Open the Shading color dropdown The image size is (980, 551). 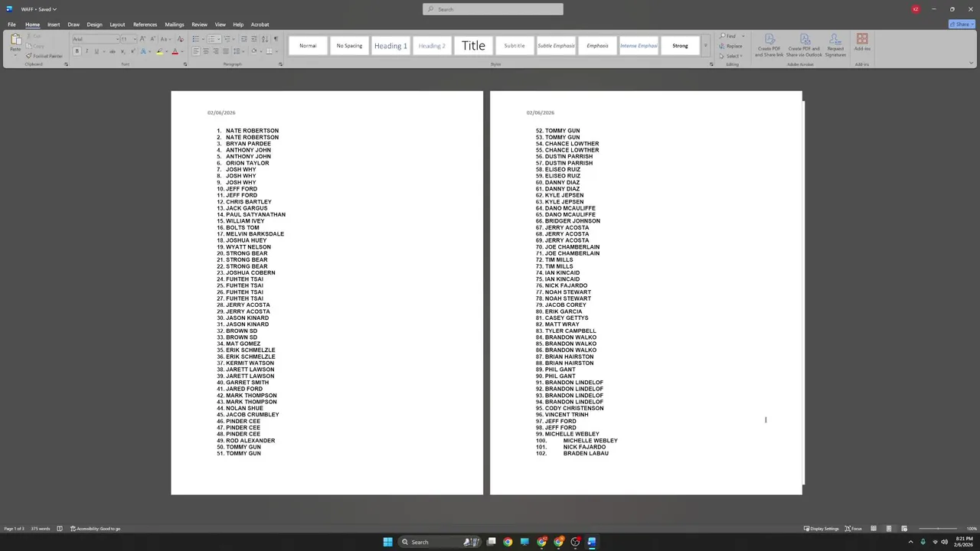[261, 51]
